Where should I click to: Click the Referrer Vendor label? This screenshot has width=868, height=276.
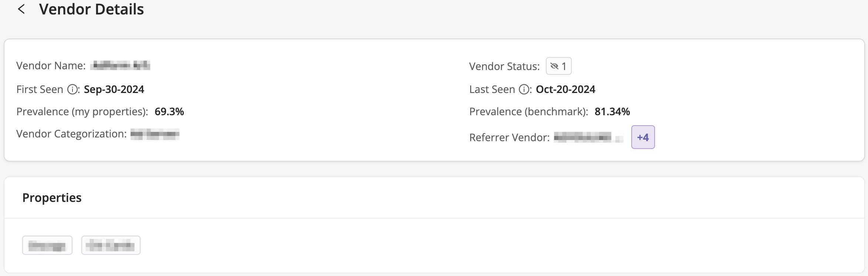[x=509, y=137]
